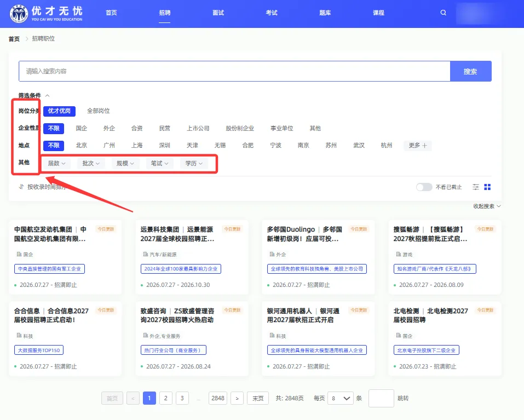Go to page 2

[x=166, y=398]
